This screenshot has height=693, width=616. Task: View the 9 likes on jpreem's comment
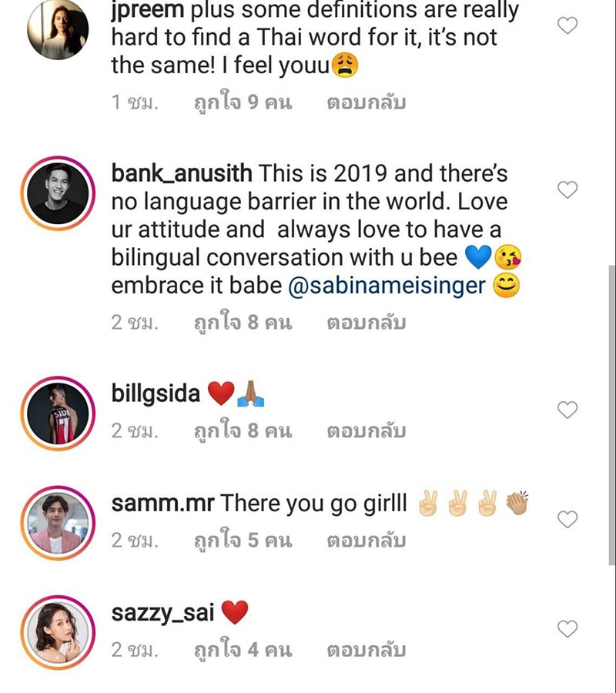pyautogui.click(x=243, y=102)
